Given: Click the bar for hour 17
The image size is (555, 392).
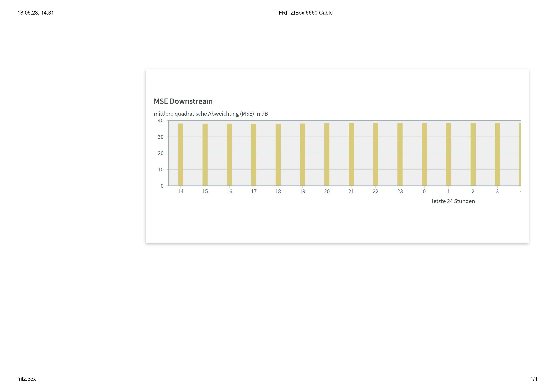Looking at the screenshot, I should pyautogui.click(x=254, y=155).
